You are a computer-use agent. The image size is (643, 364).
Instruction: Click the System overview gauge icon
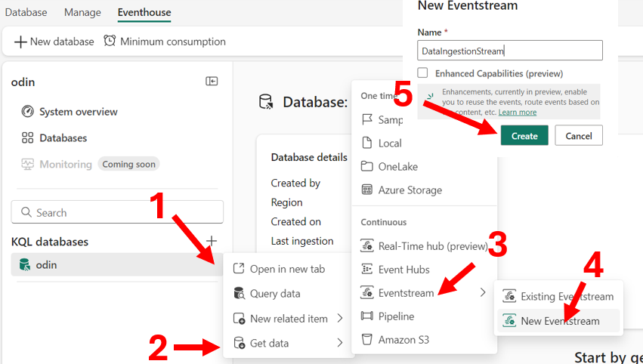28,112
